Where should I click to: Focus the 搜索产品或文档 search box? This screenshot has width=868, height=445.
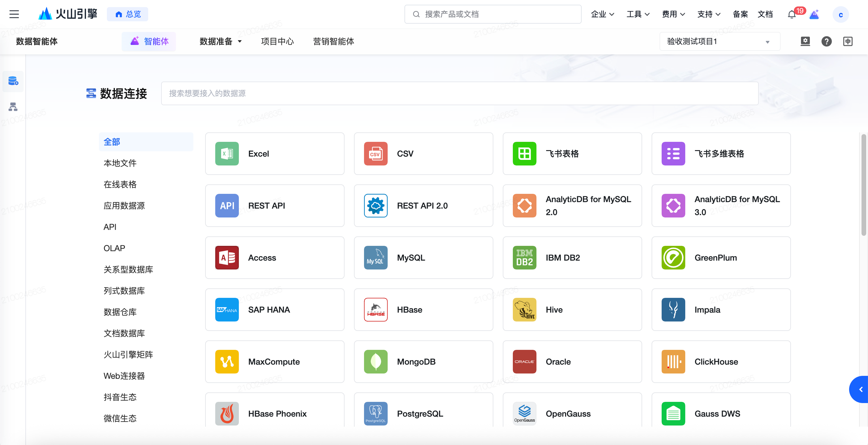click(493, 14)
